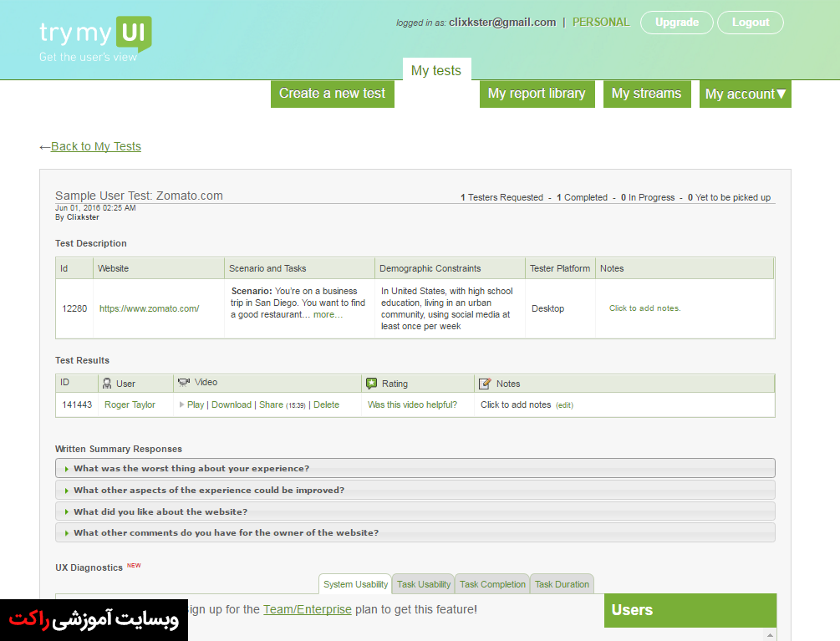This screenshot has width=840, height=641.
Task: Switch to the Task Usability tab
Action: (423, 584)
